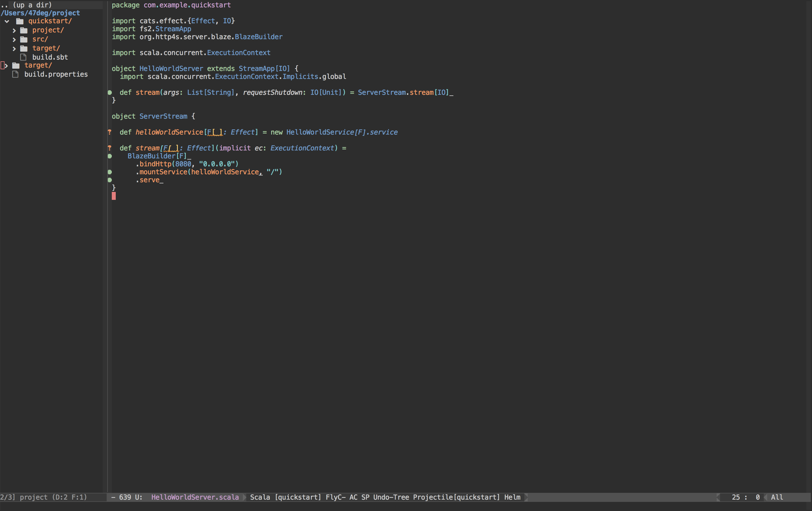Expand the project/ subfolder arrow
The image size is (812, 511).
[x=14, y=30]
